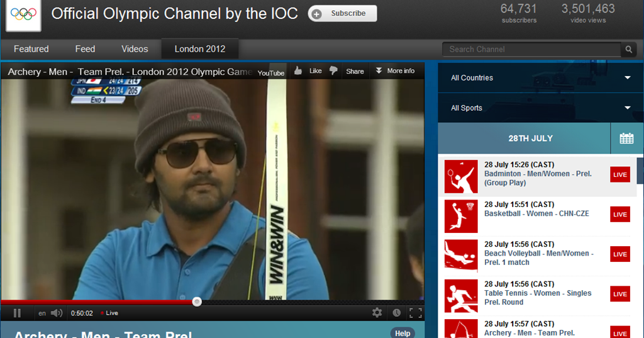Seek using the video progress handle

pos(197,302)
